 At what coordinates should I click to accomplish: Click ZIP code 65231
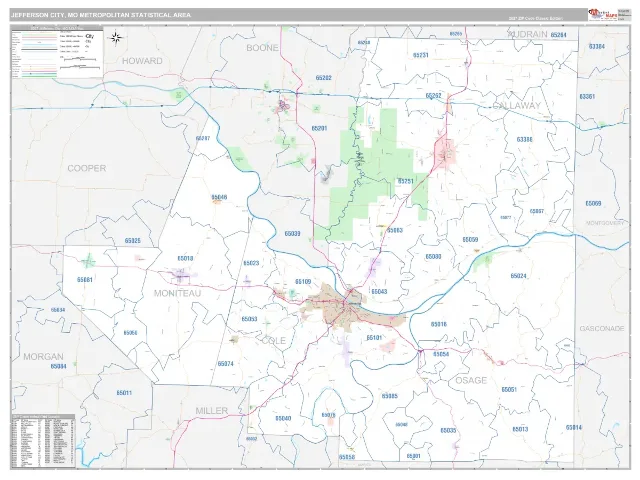point(421,55)
